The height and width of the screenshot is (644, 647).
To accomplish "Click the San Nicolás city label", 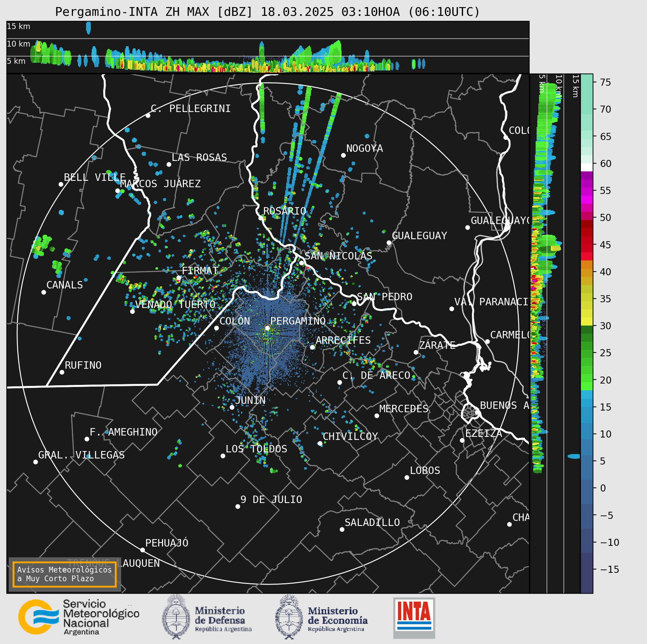I will point(339,256).
